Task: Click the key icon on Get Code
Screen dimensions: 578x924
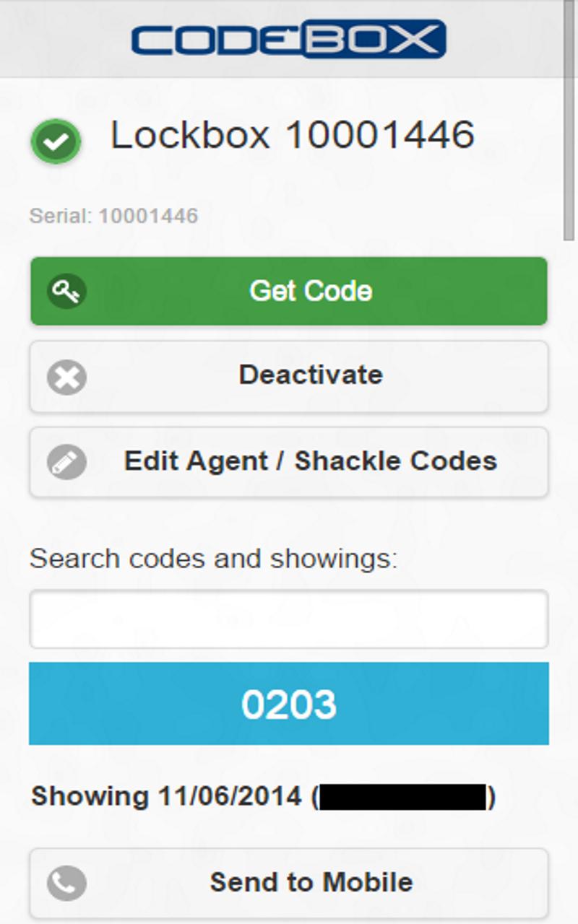Action: point(67,291)
